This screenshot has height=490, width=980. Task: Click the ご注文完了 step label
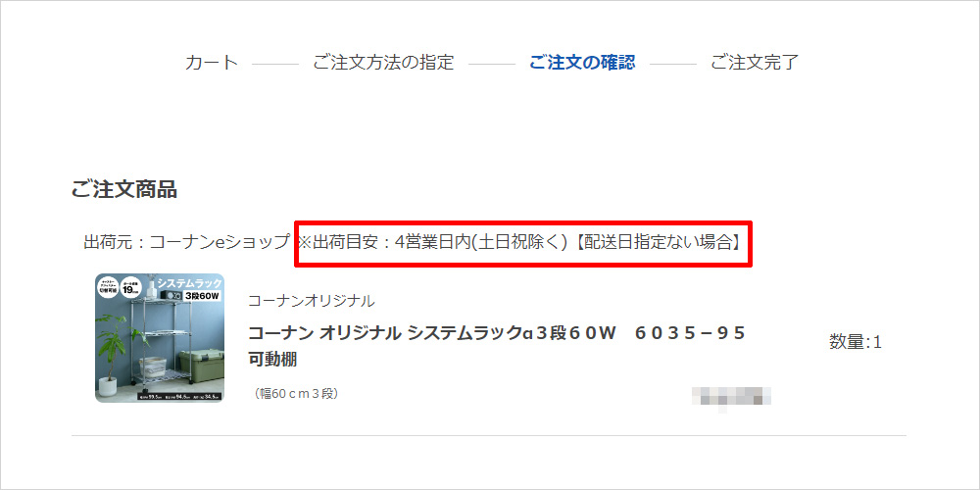pyautogui.click(x=755, y=63)
